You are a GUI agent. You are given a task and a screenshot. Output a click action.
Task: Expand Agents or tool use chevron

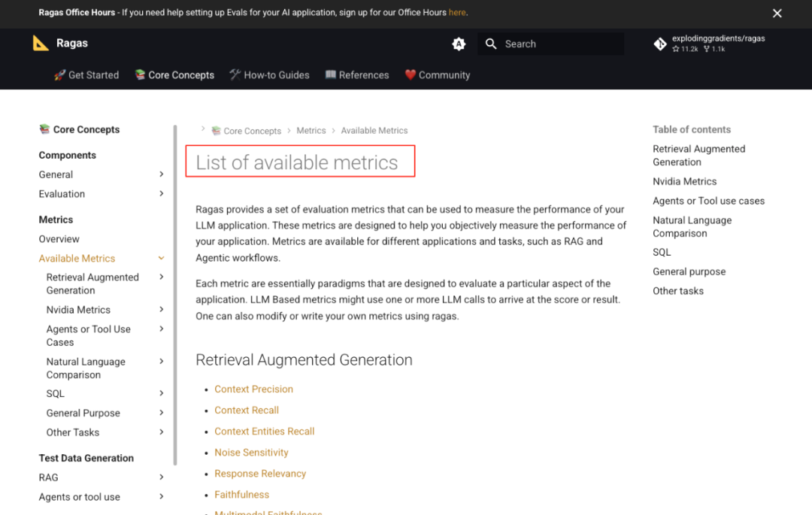coord(162,497)
